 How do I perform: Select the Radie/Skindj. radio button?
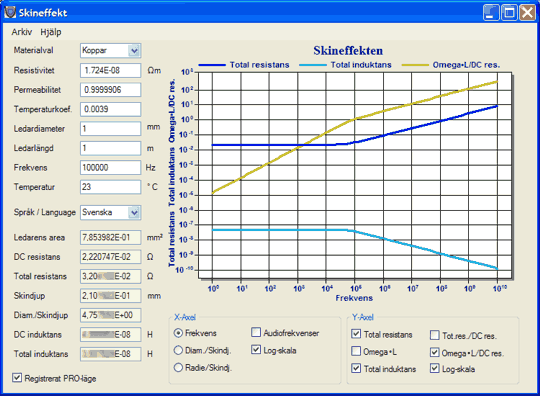(x=178, y=367)
